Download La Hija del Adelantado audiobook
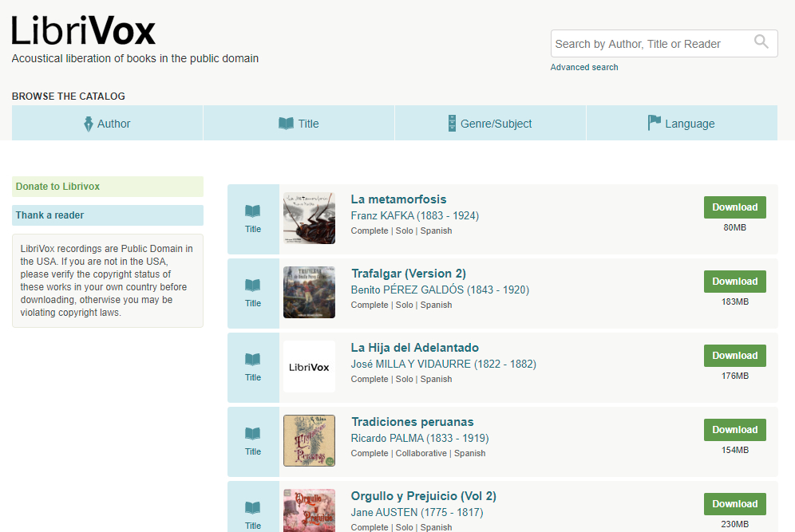This screenshot has height=532, width=795. click(x=734, y=356)
